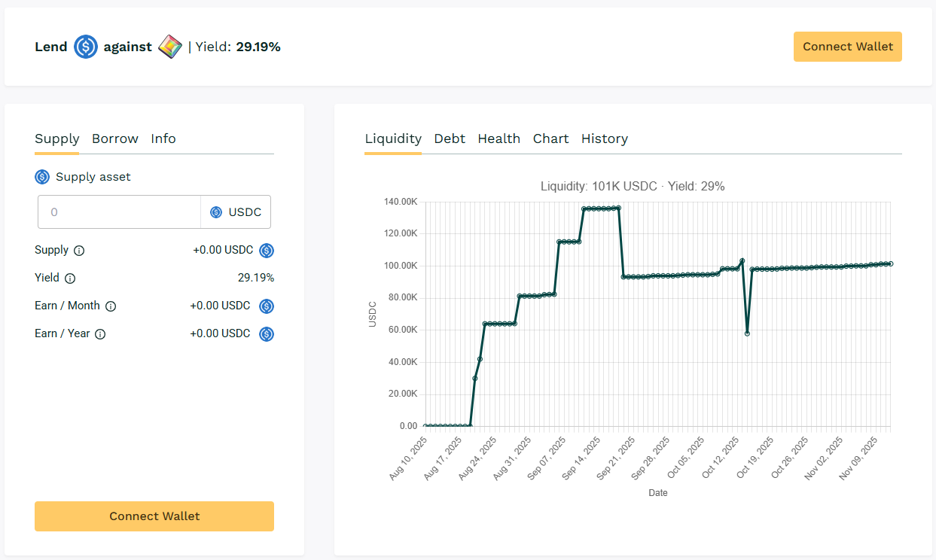Click USDC icon in Supply amount row
Viewport: 936px width, 560px height.
[x=267, y=251]
